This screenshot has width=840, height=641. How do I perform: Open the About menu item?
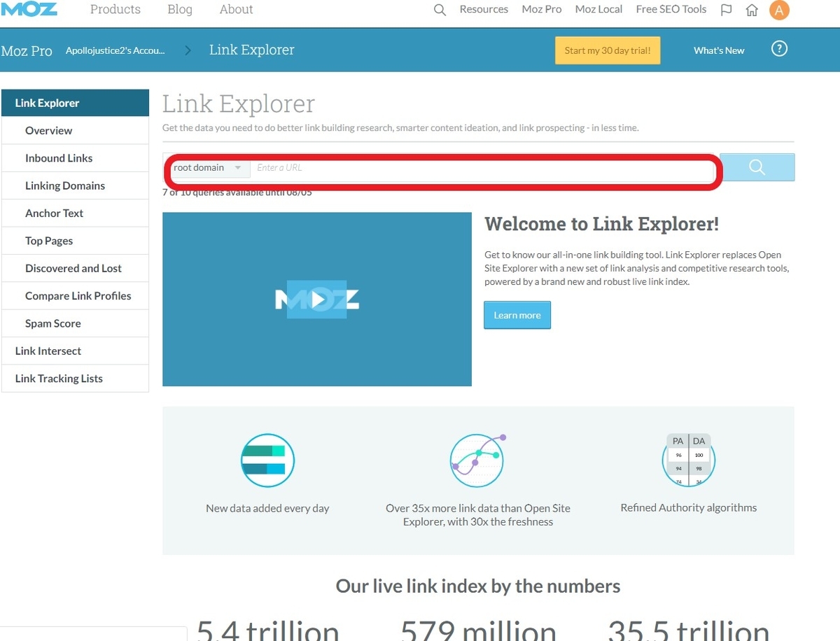tap(236, 9)
